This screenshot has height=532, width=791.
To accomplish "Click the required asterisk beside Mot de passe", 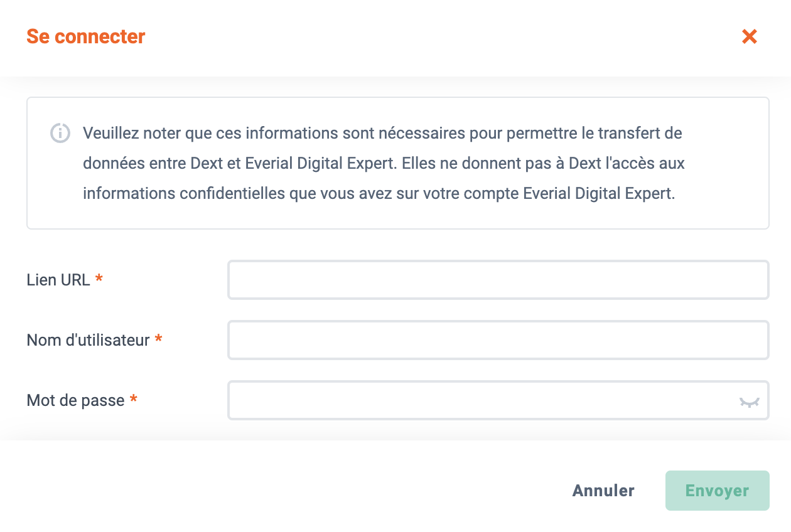I will (x=134, y=399).
